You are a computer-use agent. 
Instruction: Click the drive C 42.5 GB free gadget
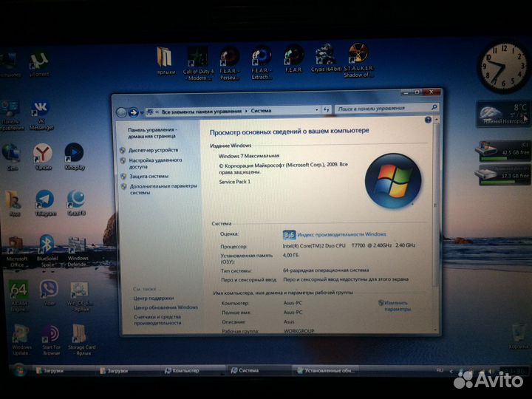point(503,151)
